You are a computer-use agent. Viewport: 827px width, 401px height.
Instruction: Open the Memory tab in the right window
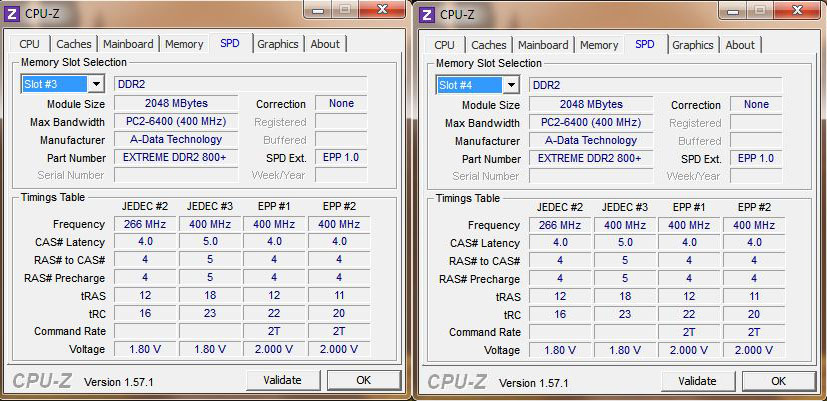coord(599,45)
